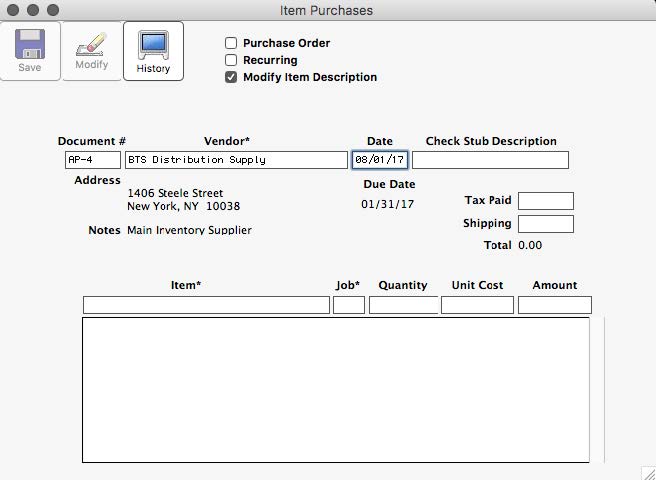Click the Check Stub Description field
Image resolution: width=656 pixels, height=480 pixels.
[490, 160]
